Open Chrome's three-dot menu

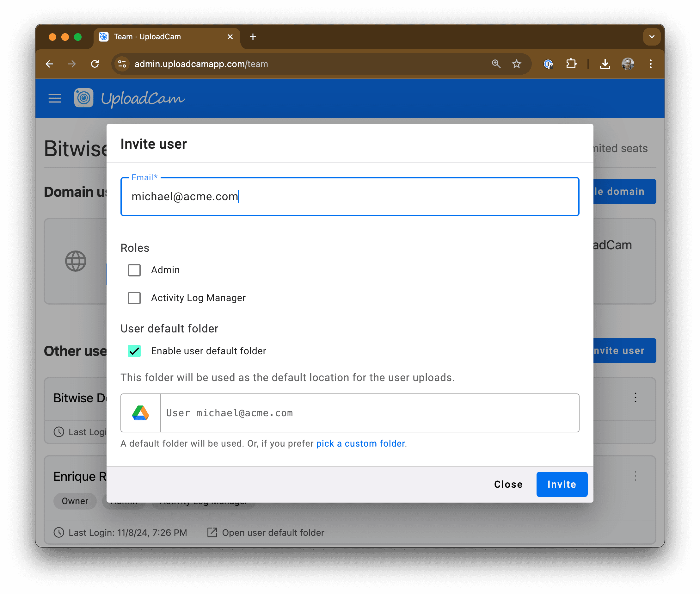coord(651,64)
